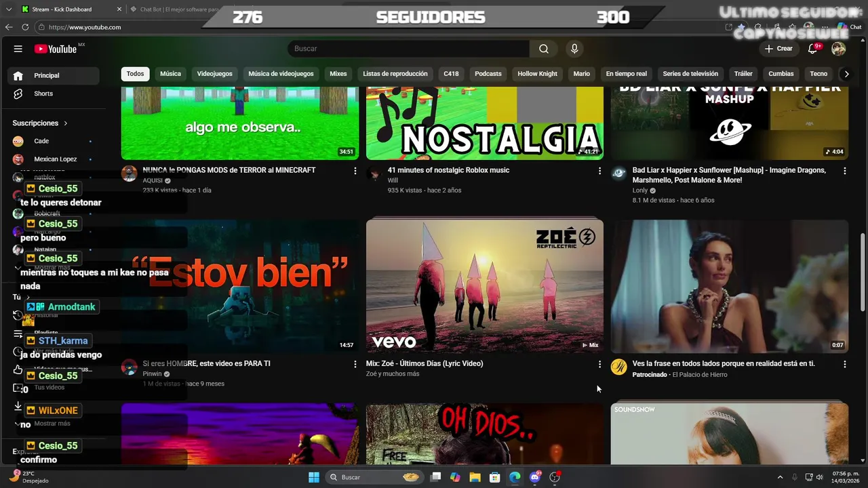The height and width of the screenshot is (488, 868).
Task: Select the Mixes filter chip
Action: tap(338, 74)
